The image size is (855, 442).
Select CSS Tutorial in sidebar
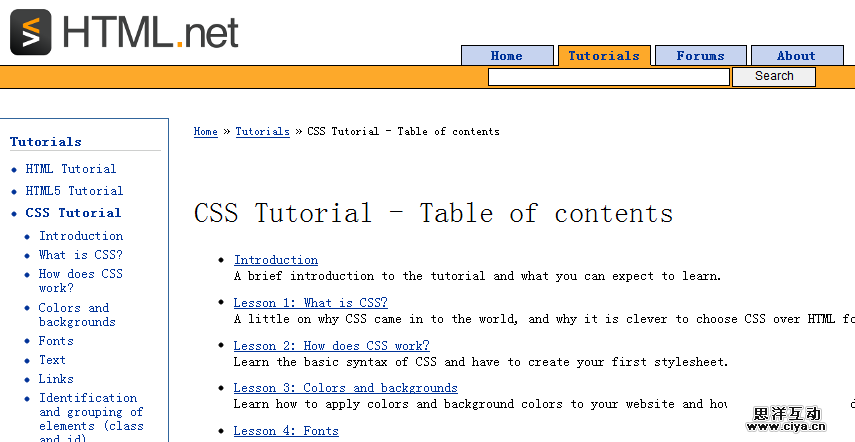73,213
